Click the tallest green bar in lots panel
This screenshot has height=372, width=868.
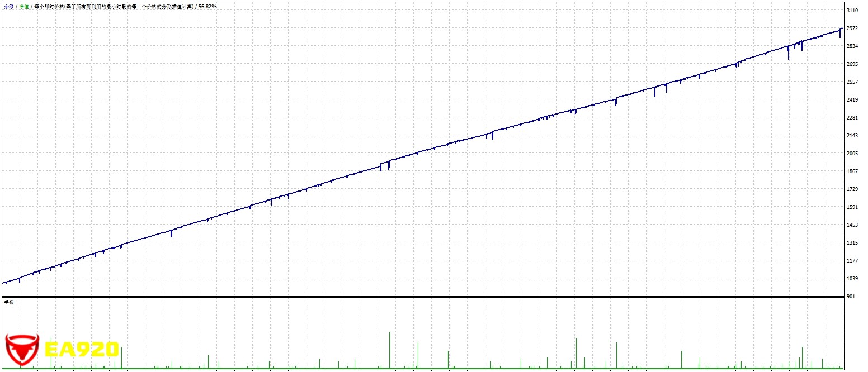tap(389, 350)
